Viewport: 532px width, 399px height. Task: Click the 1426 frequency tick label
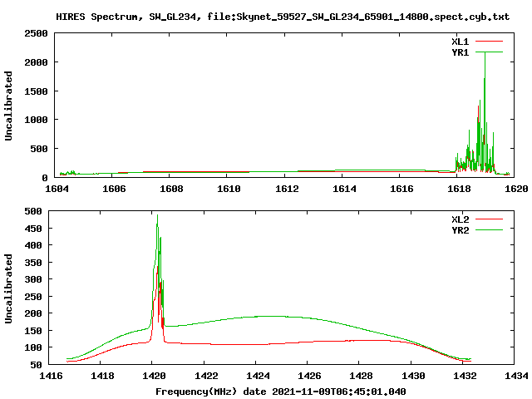pyautogui.click(x=309, y=376)
